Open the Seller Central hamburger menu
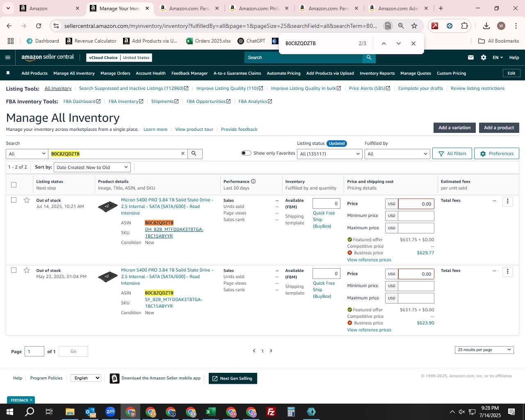Screen dimensions: 525x420 (8, 57)
